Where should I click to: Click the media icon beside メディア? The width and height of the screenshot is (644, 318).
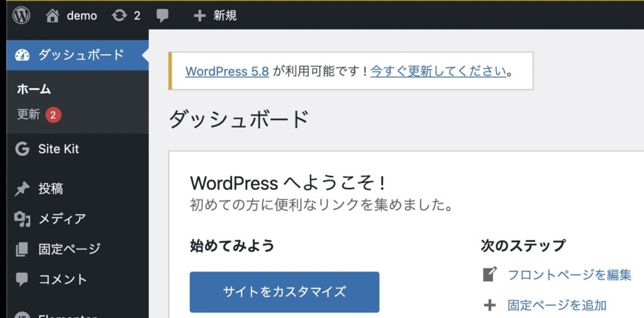(x=22, y=219)
